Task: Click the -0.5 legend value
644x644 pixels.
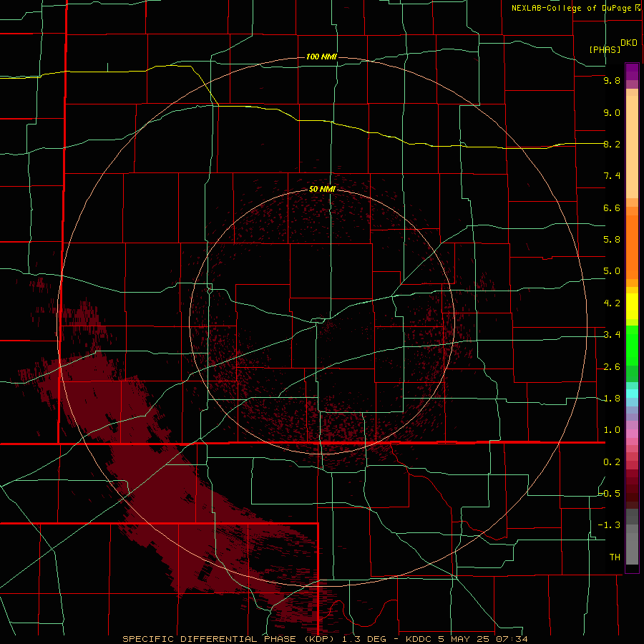Action: tap(610, 494)
